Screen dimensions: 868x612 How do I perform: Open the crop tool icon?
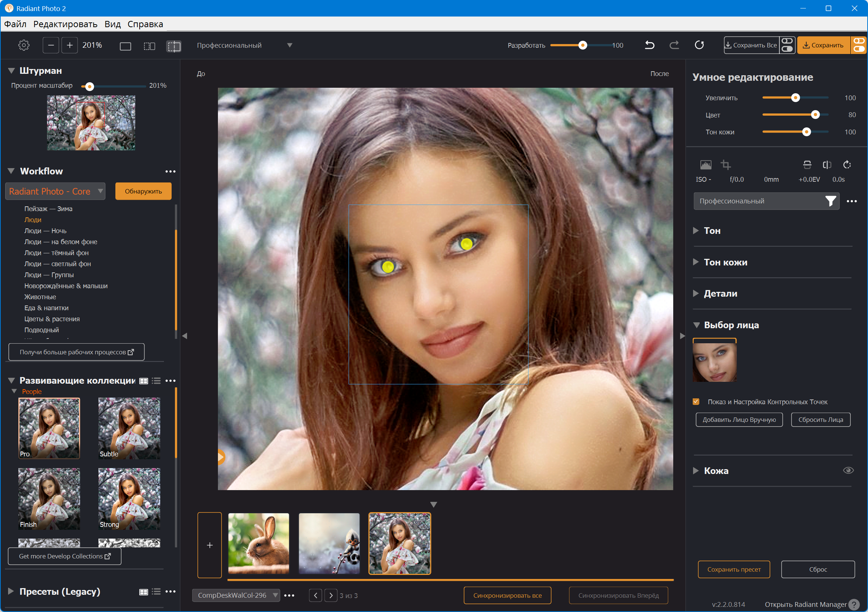click(725, 165)
